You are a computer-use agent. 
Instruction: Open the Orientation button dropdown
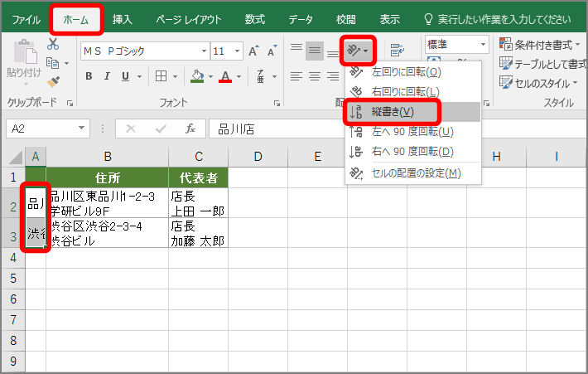coord(358,50)
